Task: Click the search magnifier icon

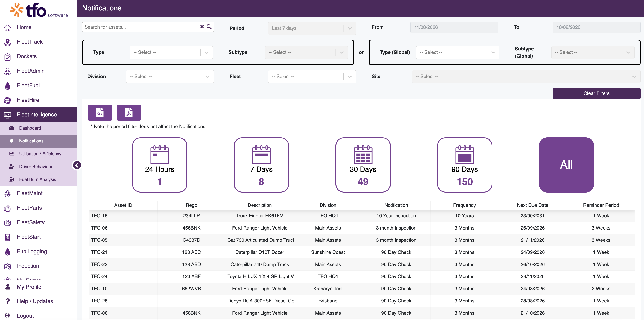Action: point(209,27)
